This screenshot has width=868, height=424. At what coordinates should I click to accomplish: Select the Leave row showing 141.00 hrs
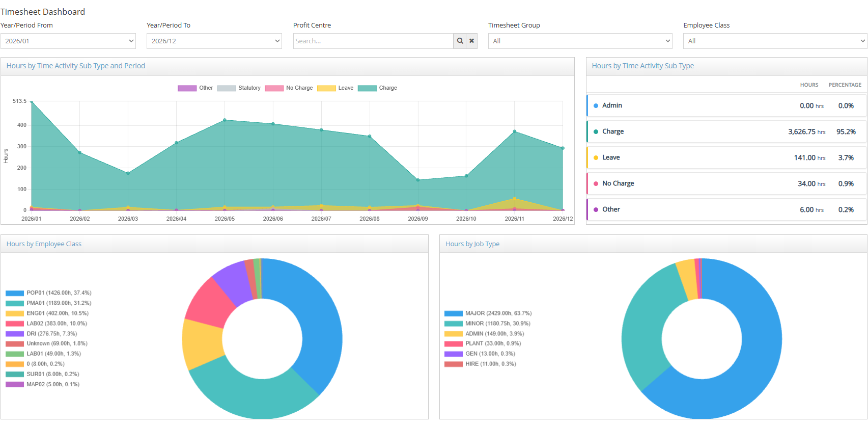(x=726, y=157)
